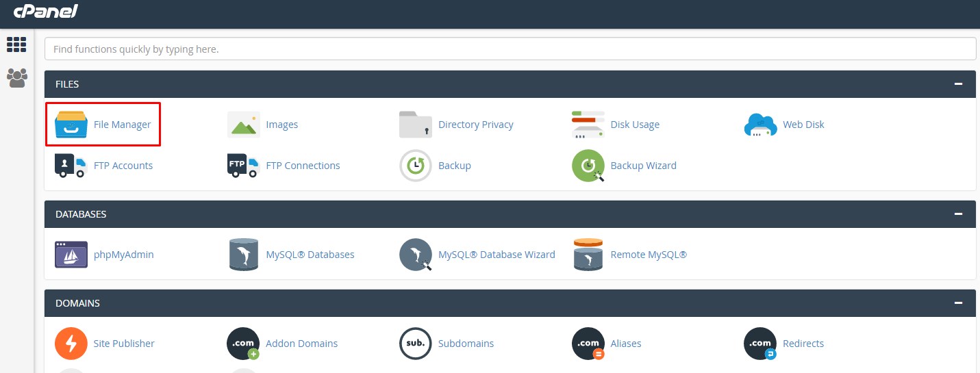Focus the find functions search field
Image resolution: width=980 pixels, height=373 pixels.
[x=510, y=49]
